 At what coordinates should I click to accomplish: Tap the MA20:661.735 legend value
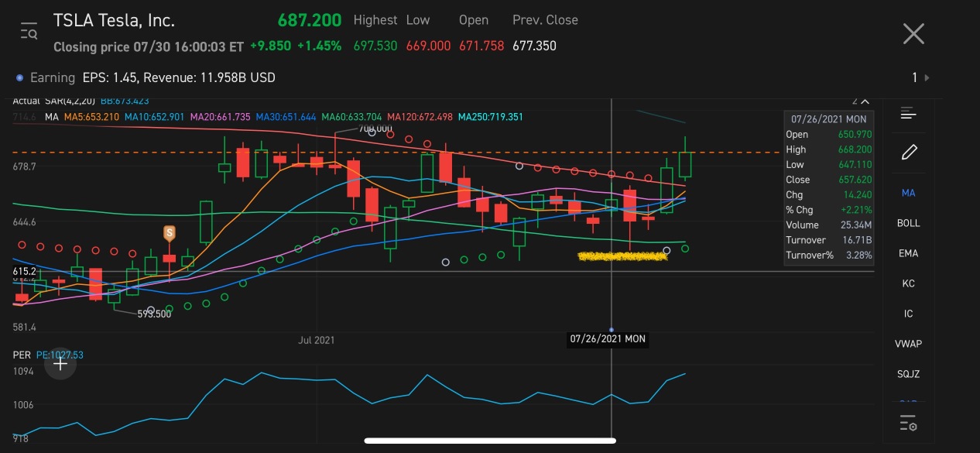(x=220, y=117)
